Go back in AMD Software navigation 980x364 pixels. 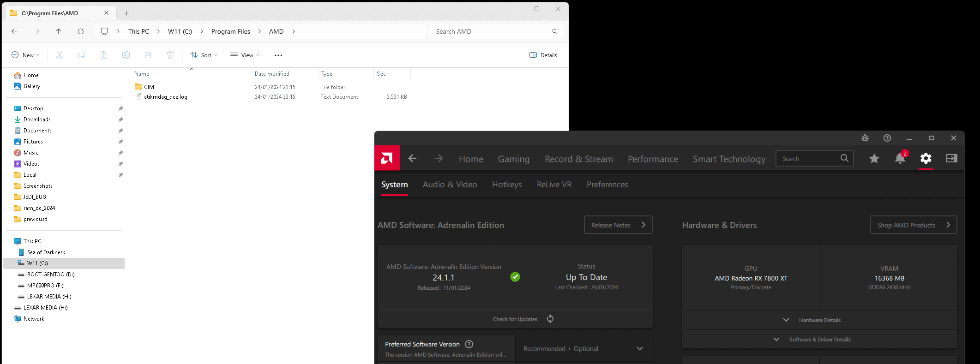[412, 158]
